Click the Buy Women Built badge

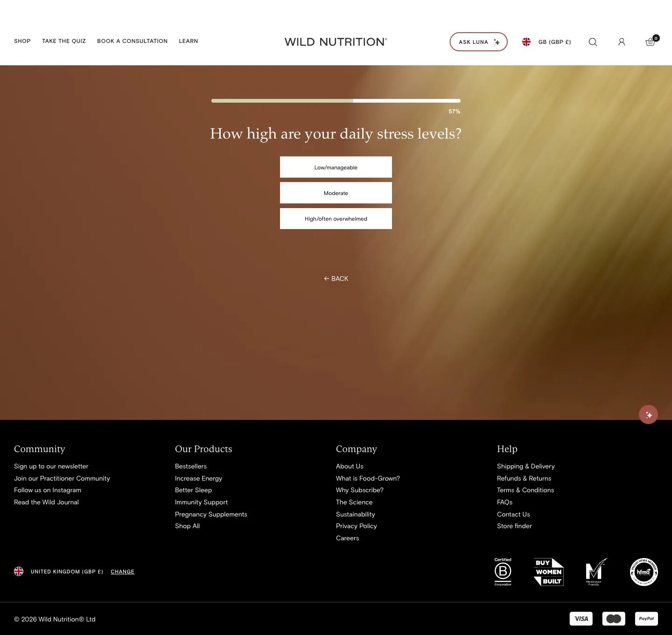549,572
